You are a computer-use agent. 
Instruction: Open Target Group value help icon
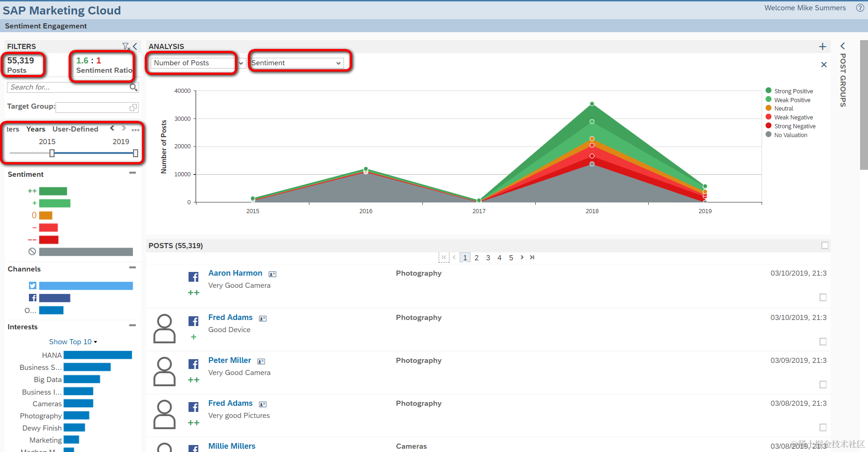(x=133, y=108)
